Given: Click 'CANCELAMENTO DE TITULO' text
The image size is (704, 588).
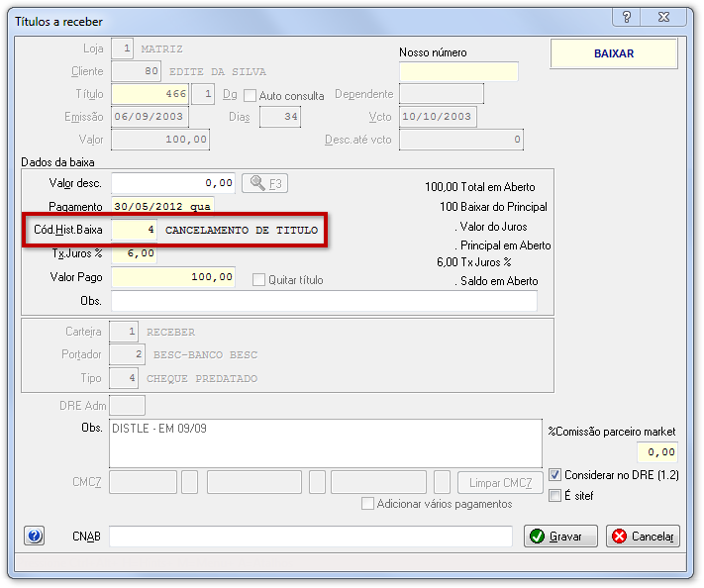Looking at the screenshot, I should (x=242, y=231).
